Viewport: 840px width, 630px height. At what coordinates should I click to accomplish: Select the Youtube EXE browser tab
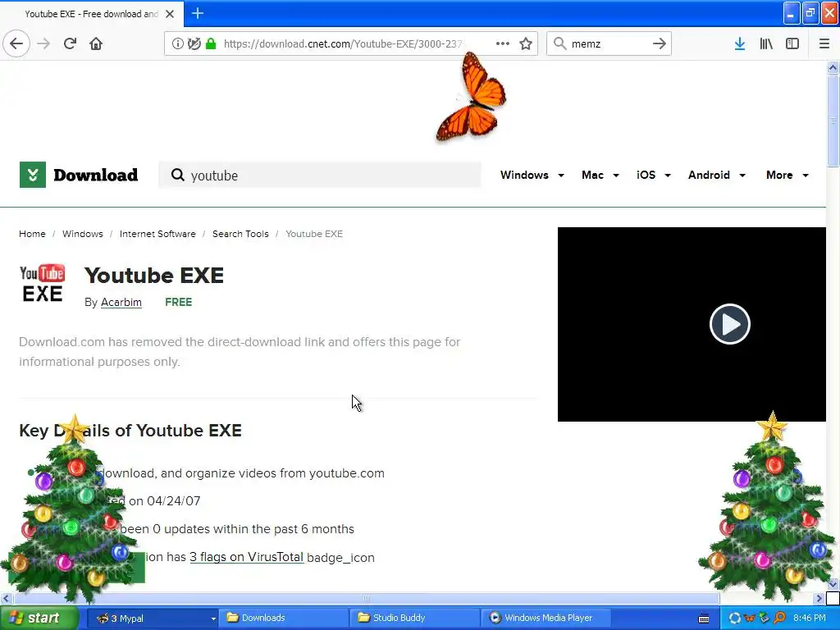[92, 14]
